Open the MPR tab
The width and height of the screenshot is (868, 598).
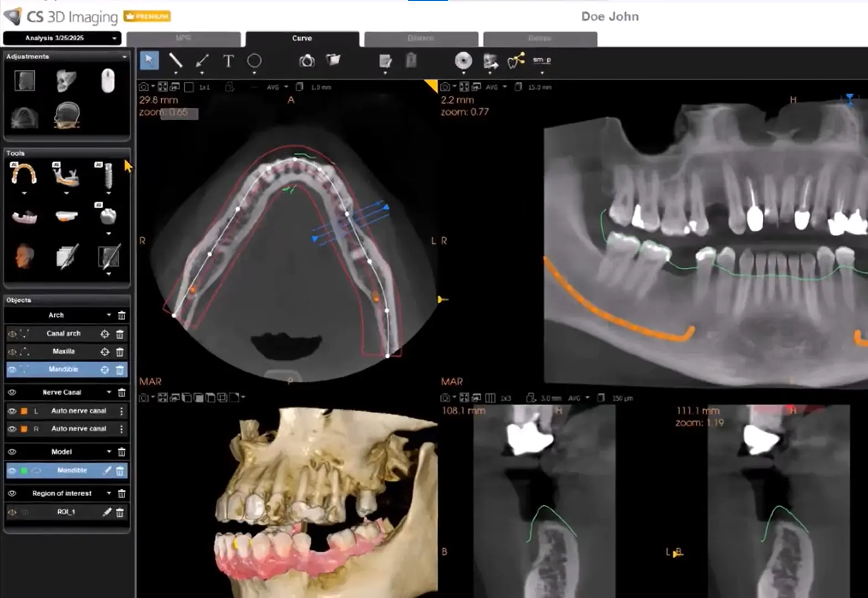click(184, 39)
